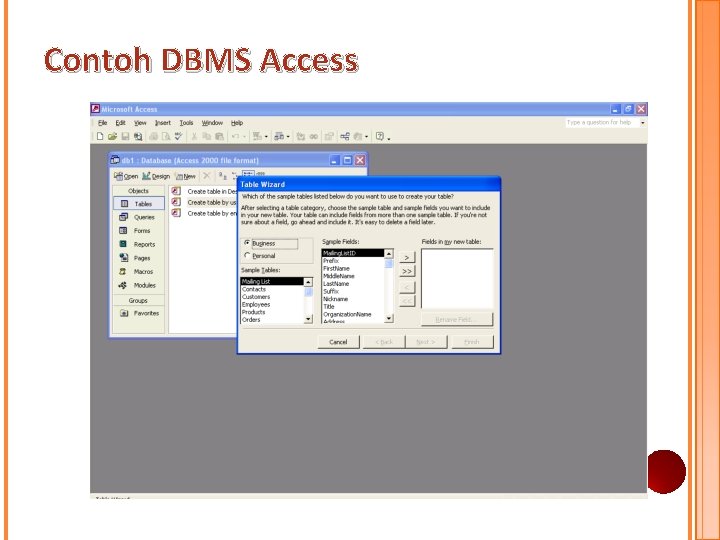The height and width of the screenshot is (540, 720).
Task: Click the Open folder toolbar icon
Action: click(x=112, y=136)
